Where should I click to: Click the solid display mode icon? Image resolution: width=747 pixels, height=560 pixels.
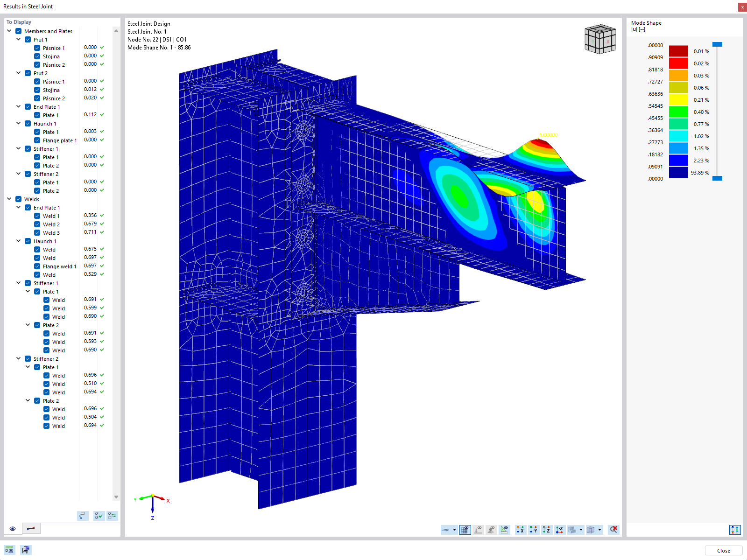(572, 530)
